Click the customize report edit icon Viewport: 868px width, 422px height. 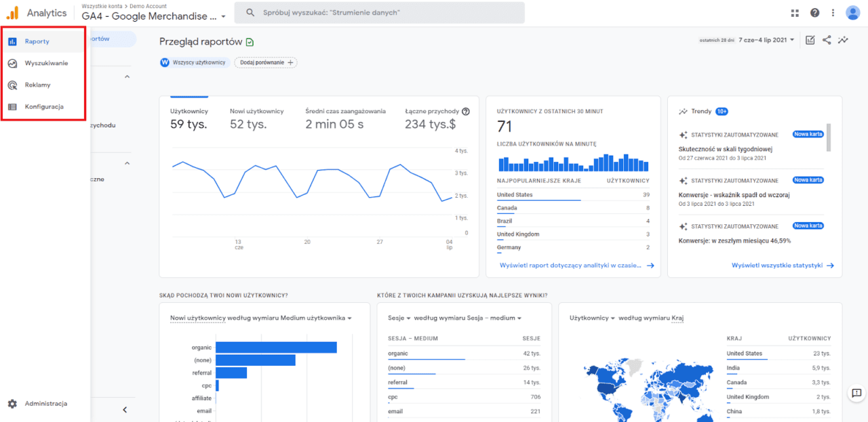tap(810, 40)
